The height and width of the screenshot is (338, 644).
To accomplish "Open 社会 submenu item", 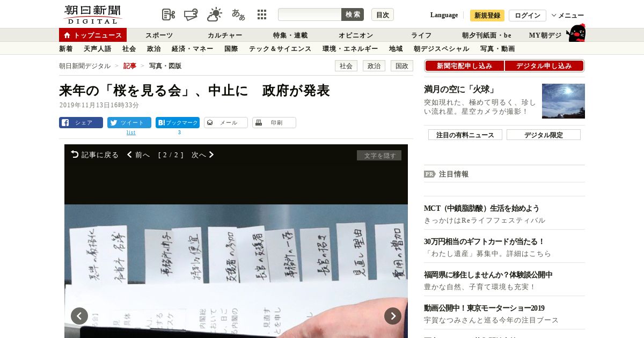I will [x=129, y=49].
